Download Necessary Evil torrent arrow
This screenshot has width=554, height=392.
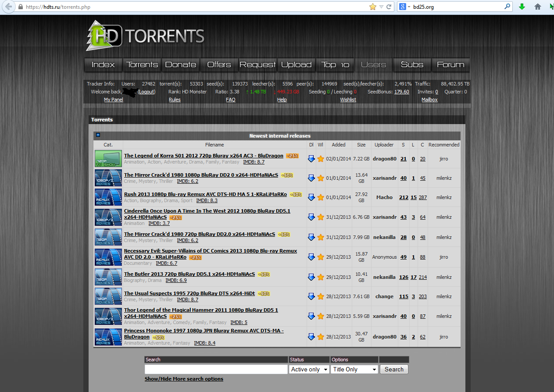[311, 257]
